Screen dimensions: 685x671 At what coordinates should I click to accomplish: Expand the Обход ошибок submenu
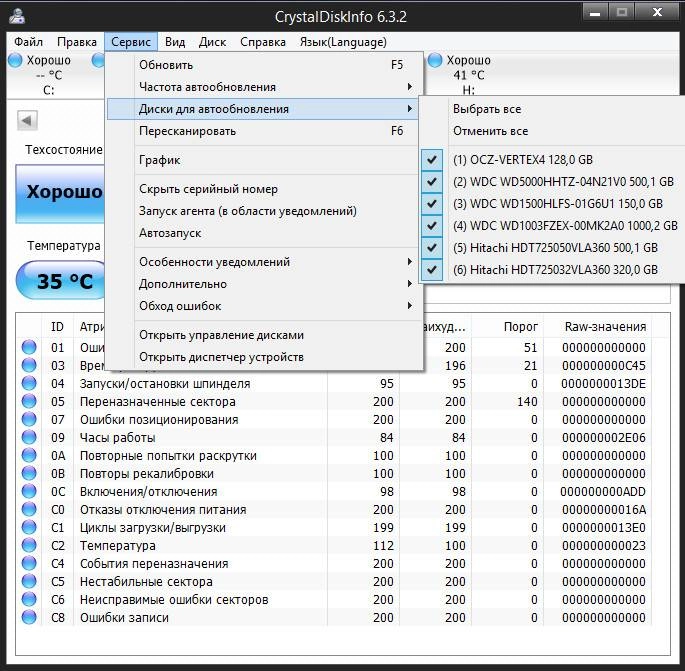264,306
